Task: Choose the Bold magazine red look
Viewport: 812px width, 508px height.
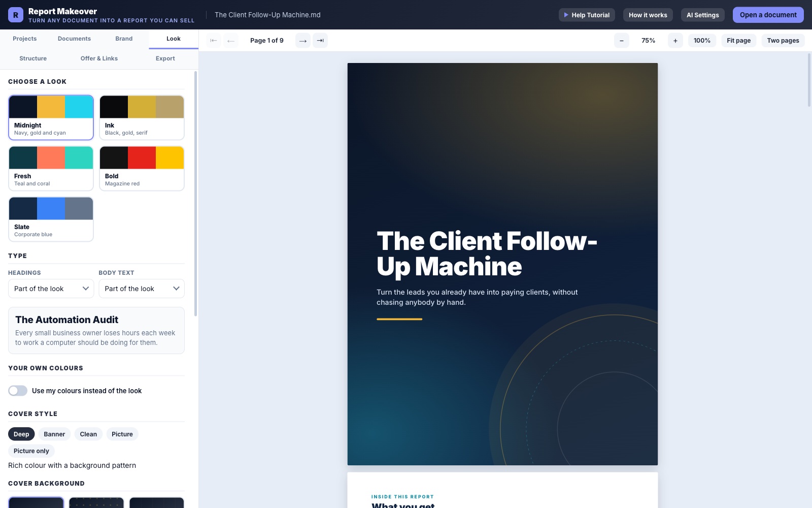Action: pos(142,168)
